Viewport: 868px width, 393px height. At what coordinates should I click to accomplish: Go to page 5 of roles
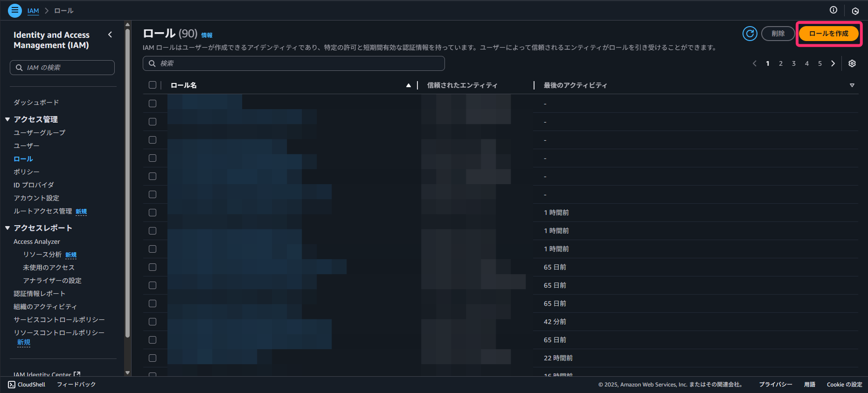(x=820, y=63)
